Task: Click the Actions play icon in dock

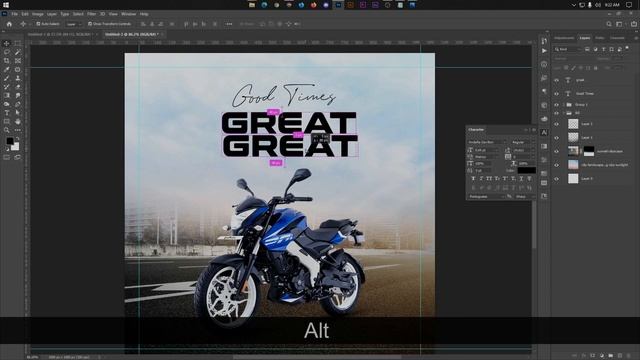Action: pos(544,51)
